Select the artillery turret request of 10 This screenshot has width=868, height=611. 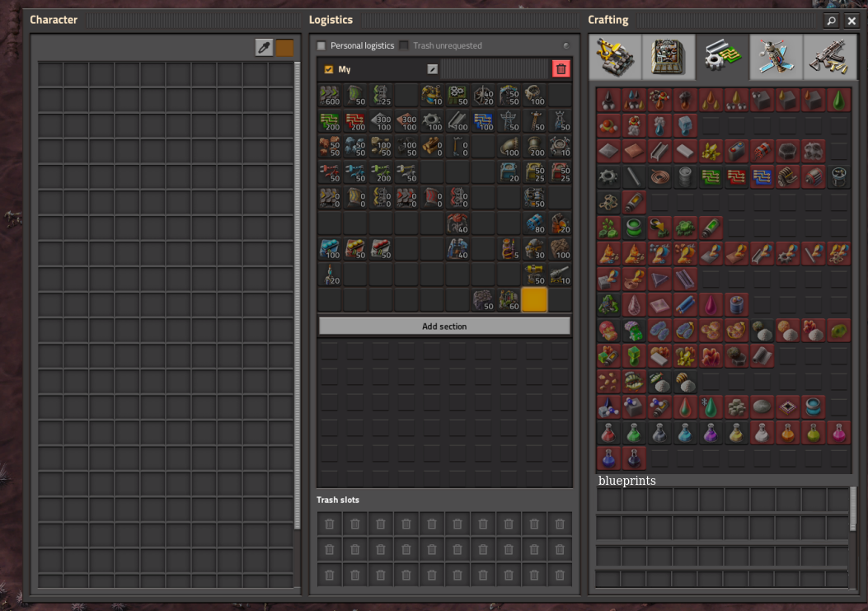point(560,275)
